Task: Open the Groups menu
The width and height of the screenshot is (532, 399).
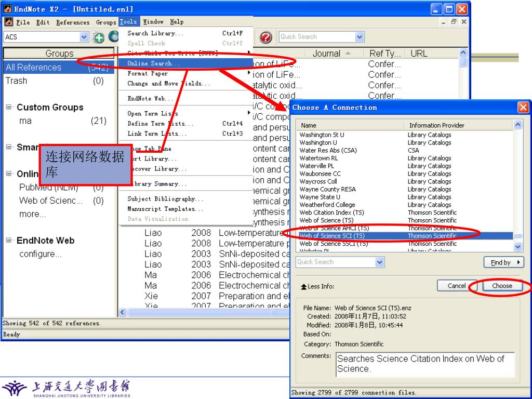Action: point(106,22)
